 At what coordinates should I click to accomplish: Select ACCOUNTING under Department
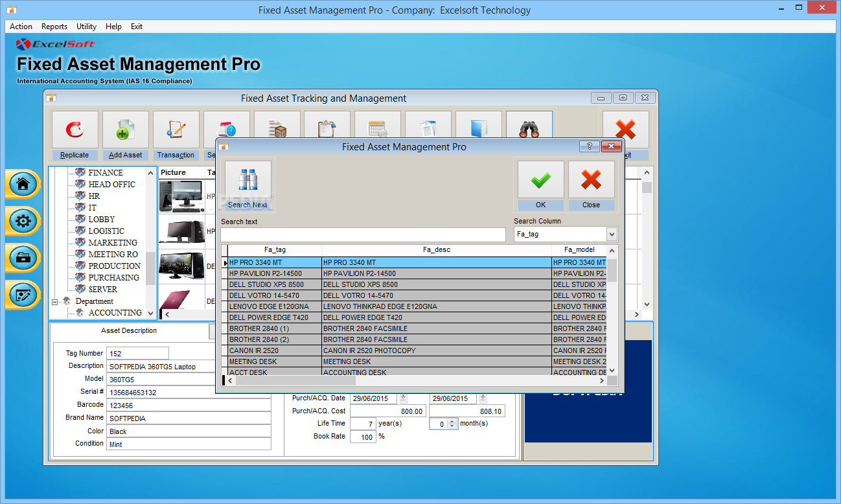click(115, 313)
